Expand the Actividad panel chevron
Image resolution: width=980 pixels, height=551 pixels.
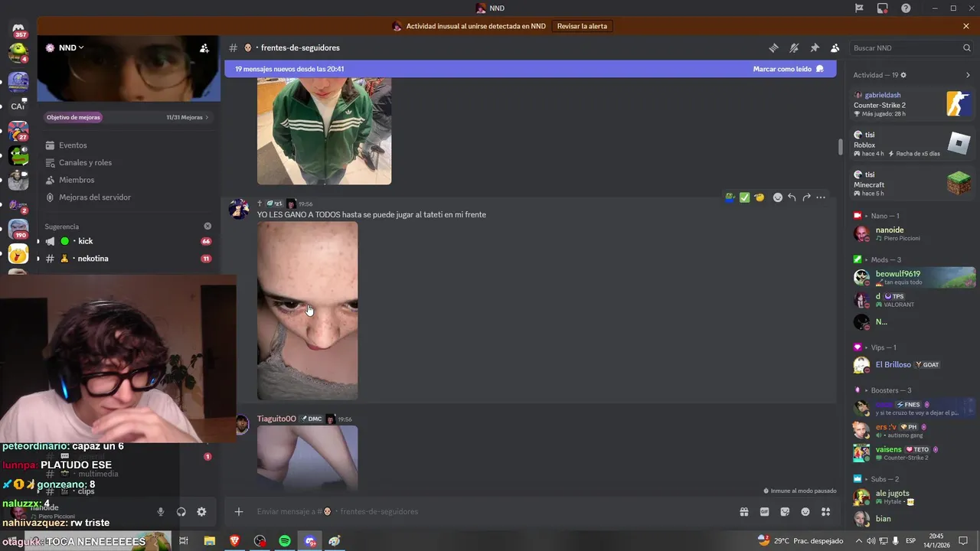968,75
